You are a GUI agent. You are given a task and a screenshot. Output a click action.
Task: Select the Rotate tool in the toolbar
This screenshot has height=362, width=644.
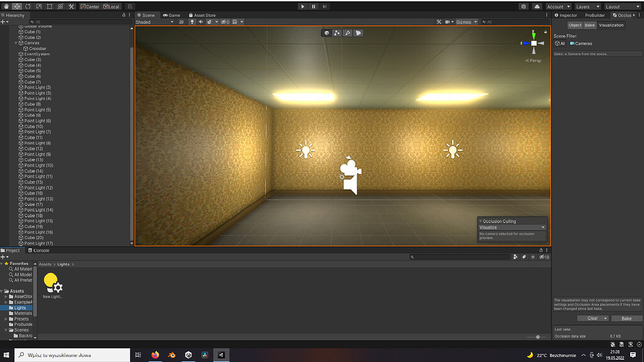click(x=27, y=6)
